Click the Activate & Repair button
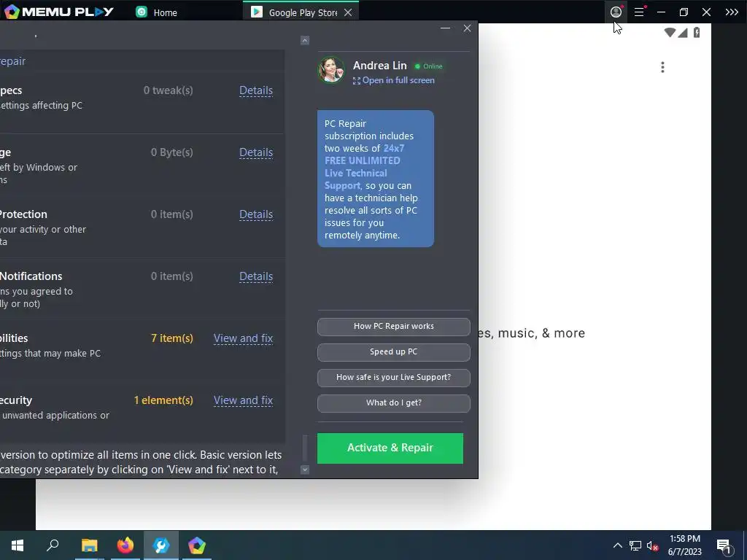 [390, 448]
